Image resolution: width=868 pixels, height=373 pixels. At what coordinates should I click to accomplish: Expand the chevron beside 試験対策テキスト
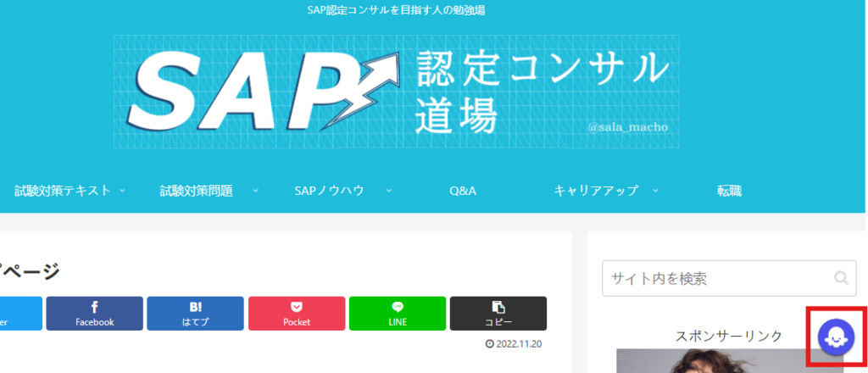point(122,191)
